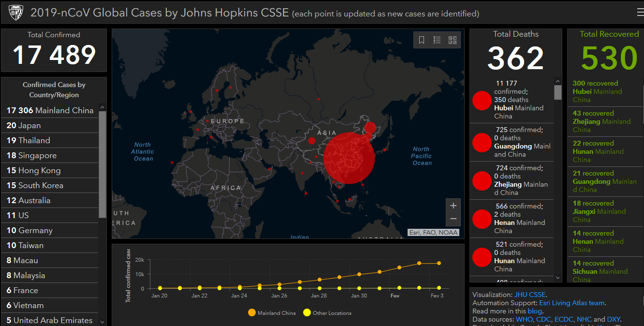Zoom out on the map with minus

(453, 219)
